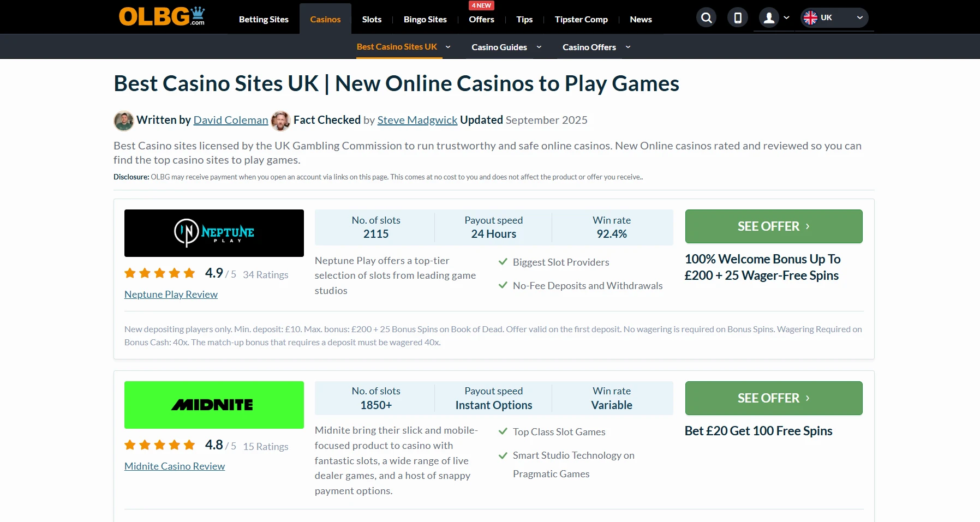Click the Midnite green logo thumbnail
This screenshot has height=522, width=980.
[214, 405]
